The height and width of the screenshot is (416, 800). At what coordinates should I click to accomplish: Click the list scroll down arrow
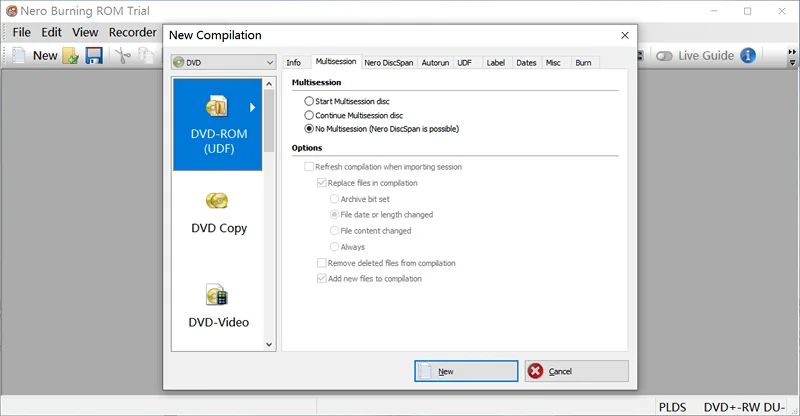(x=269, y=345)
